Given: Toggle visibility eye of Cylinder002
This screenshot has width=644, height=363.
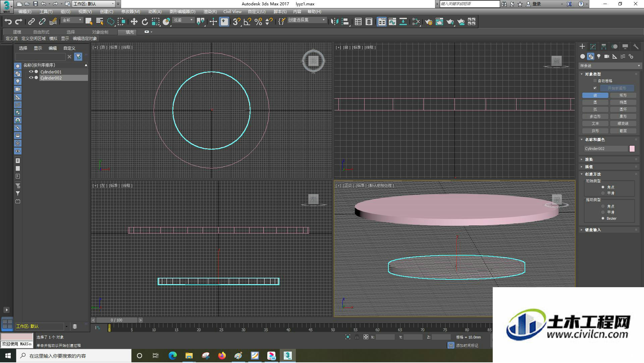Looking at the screenshot, I should (31, 78).
